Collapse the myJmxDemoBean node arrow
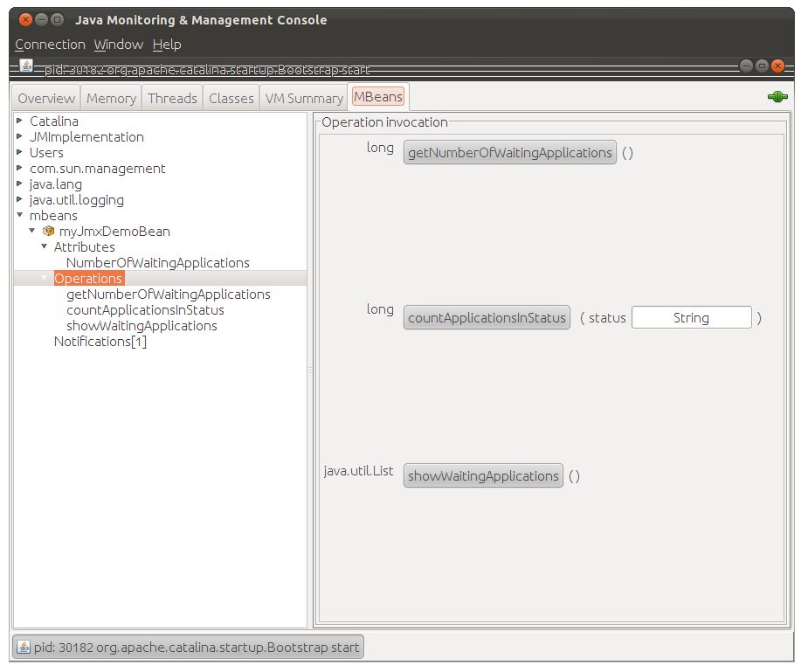Image resolution: width=801 pixels, height=672 pixels. click(x=31, y=231)
